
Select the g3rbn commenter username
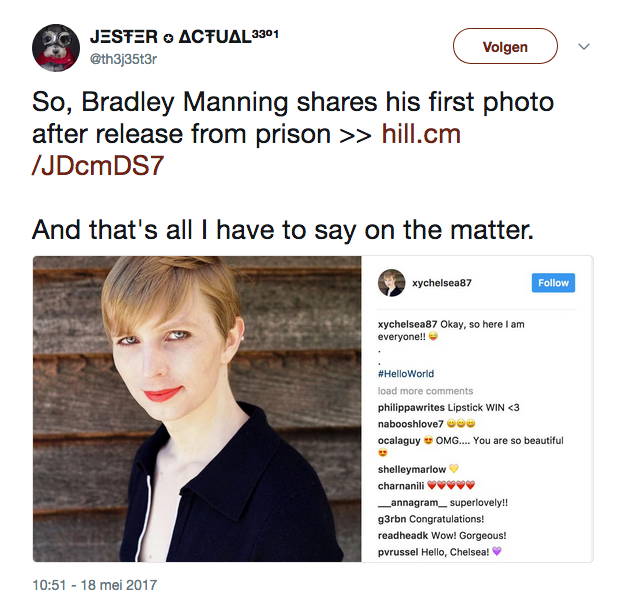[392, 519]
